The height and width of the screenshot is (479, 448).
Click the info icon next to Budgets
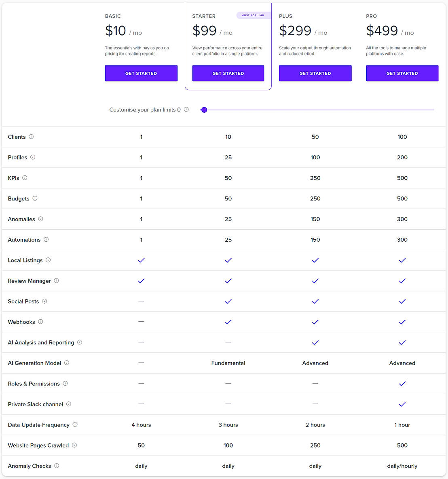[35, 198]
